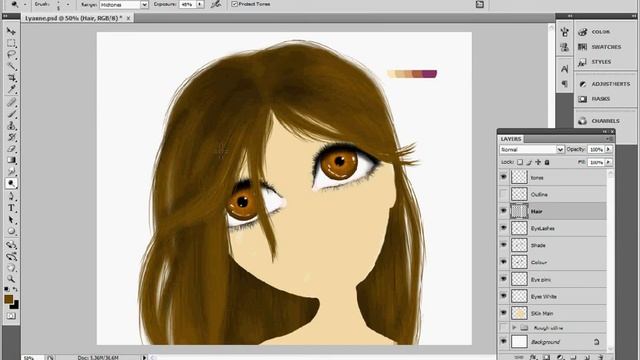
Task: Open the Layers panel tab
Action: tap(511, 139)
